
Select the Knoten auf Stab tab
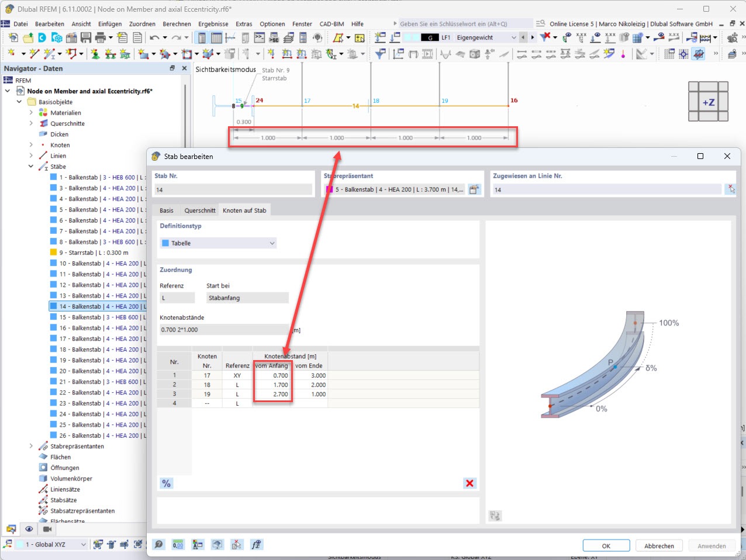point(244,210)
